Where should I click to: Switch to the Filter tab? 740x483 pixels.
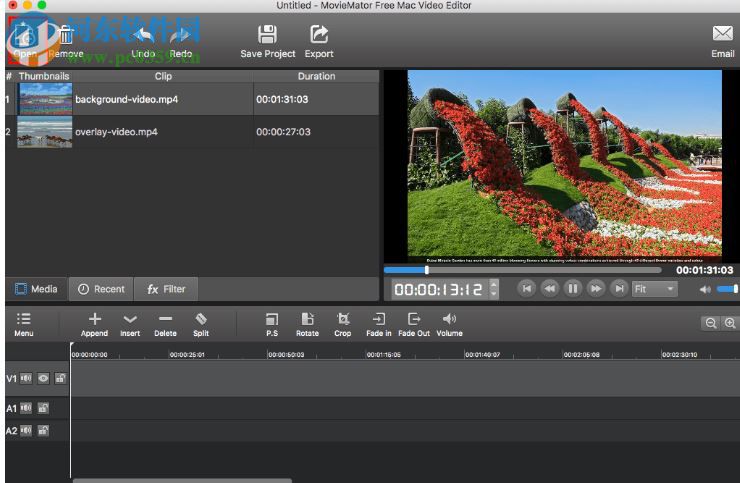[x=166, y=289]
